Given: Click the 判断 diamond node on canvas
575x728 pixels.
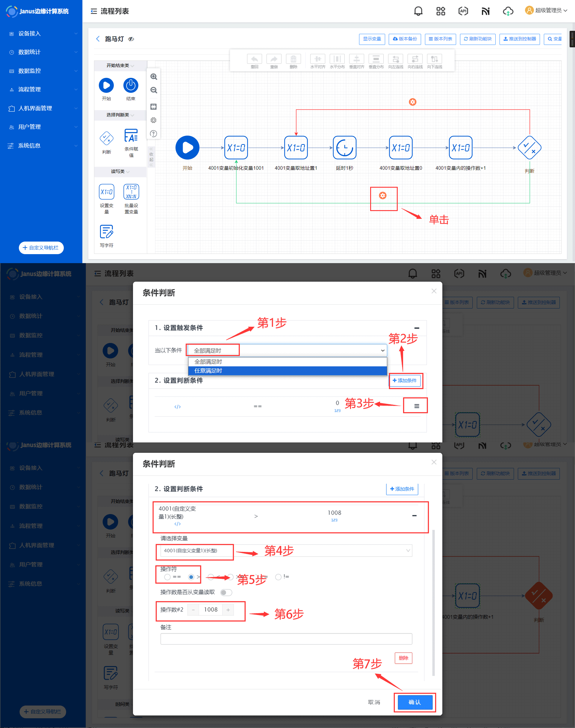Looking at the screenshot, I should pos(529,148).
